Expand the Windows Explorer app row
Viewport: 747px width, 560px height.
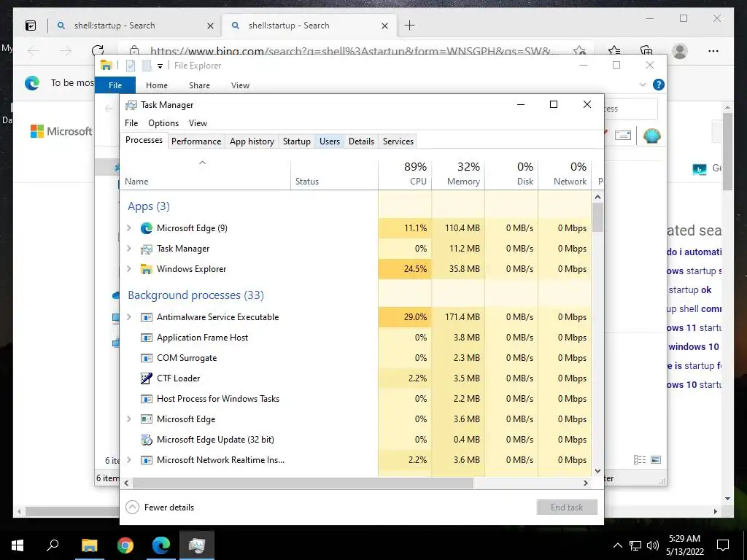128,269
